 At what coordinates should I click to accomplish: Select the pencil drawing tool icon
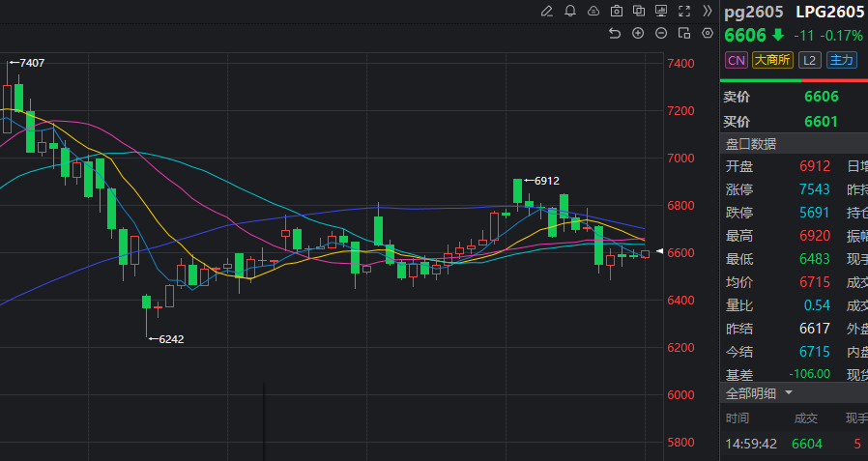(547, 11)
